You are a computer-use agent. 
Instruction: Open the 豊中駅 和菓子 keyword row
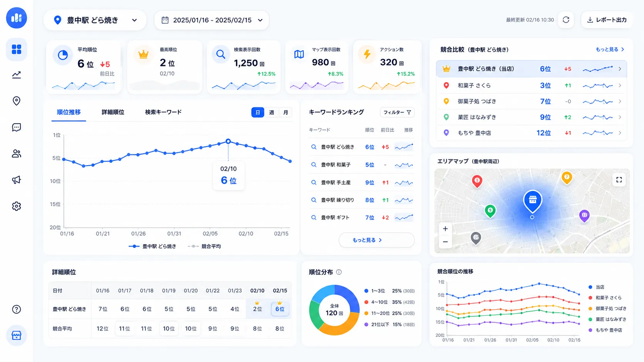click(361, 165)
